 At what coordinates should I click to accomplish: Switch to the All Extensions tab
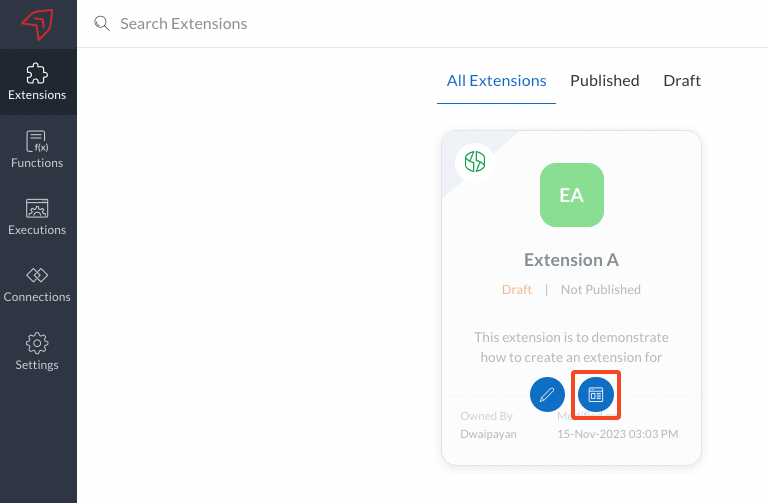tap(496, 81)
